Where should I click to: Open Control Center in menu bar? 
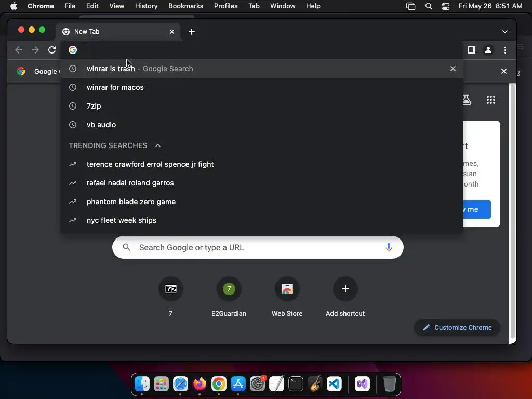click(x=445, y=6)
